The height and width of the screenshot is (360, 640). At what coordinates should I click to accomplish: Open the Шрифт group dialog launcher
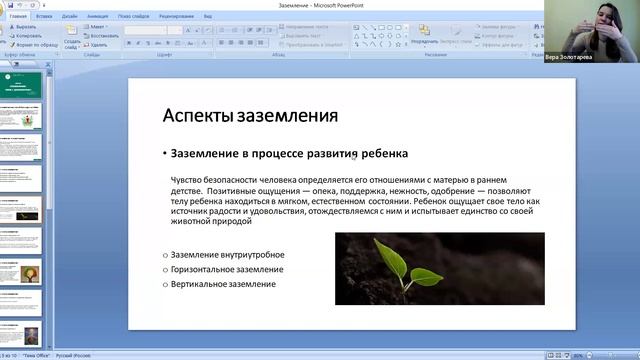(211, 54)
